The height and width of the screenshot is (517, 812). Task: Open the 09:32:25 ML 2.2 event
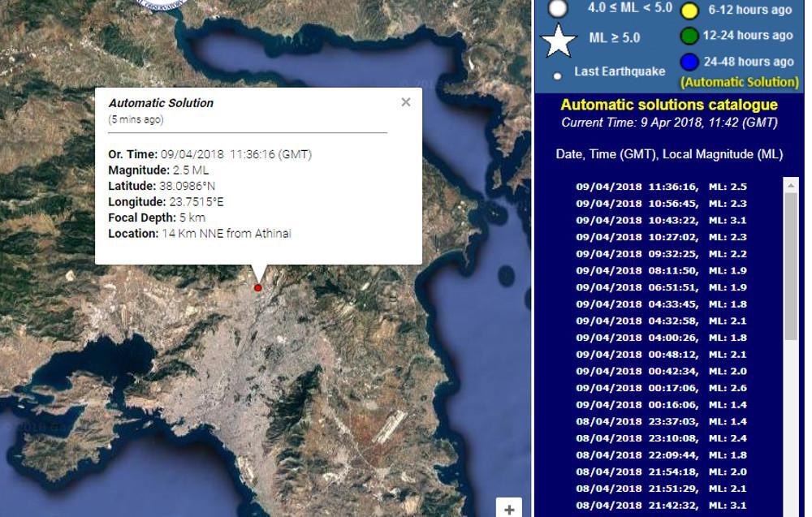pyautogui.click(x=661, y=254)
